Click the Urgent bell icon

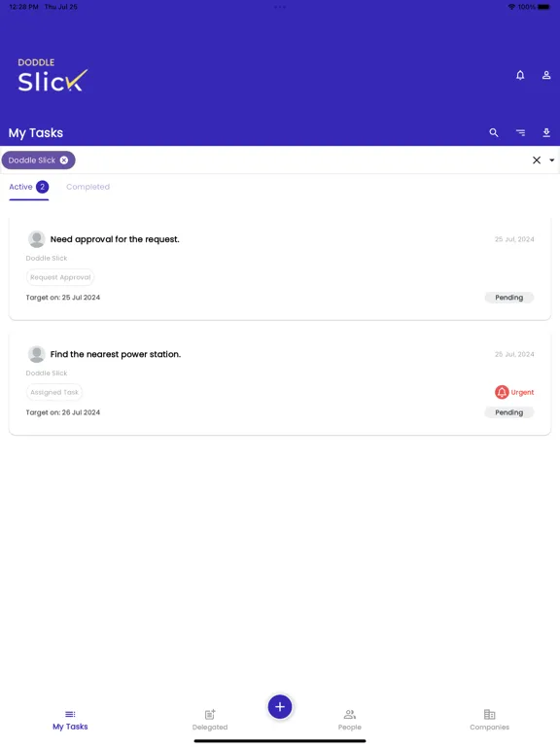tap(502, 392)
